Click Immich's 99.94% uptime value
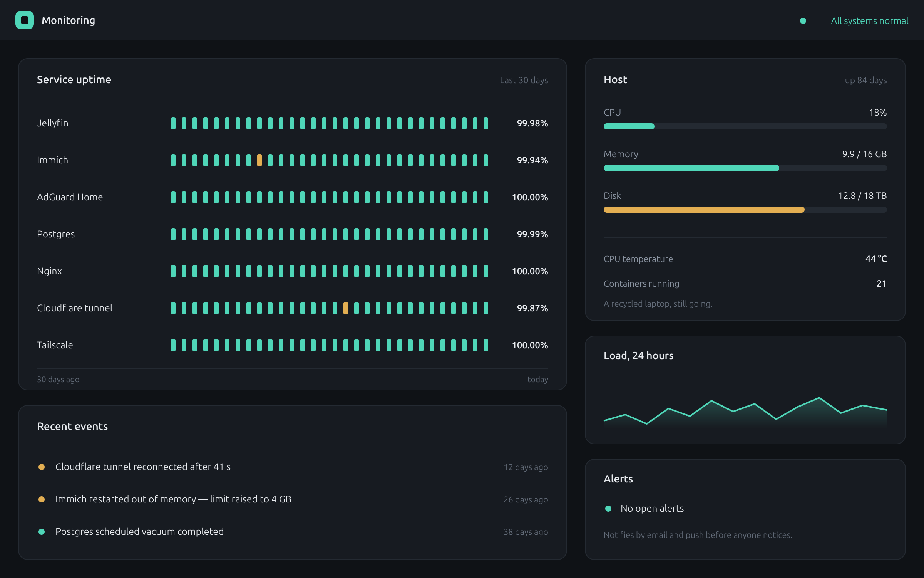 (532, 160)
